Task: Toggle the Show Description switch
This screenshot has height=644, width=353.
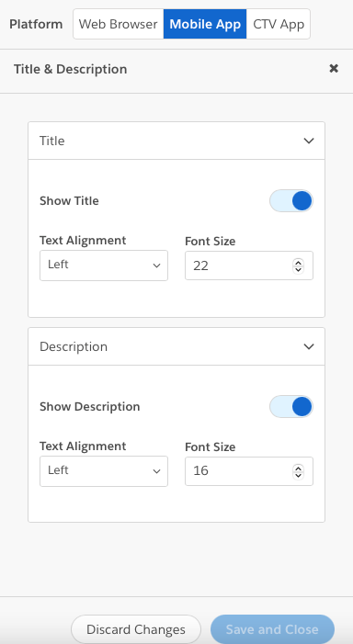Action: pyautogui.click(x=290, y=407)
